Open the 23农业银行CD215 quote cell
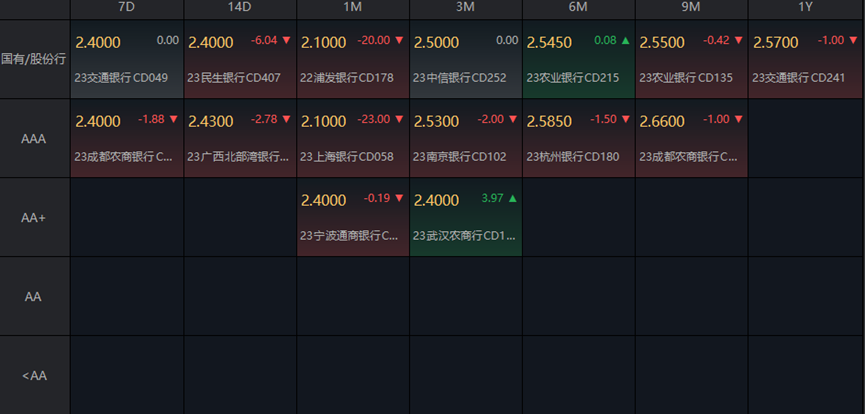Screen dimensions: 865x414 click(x=579, y=60)
